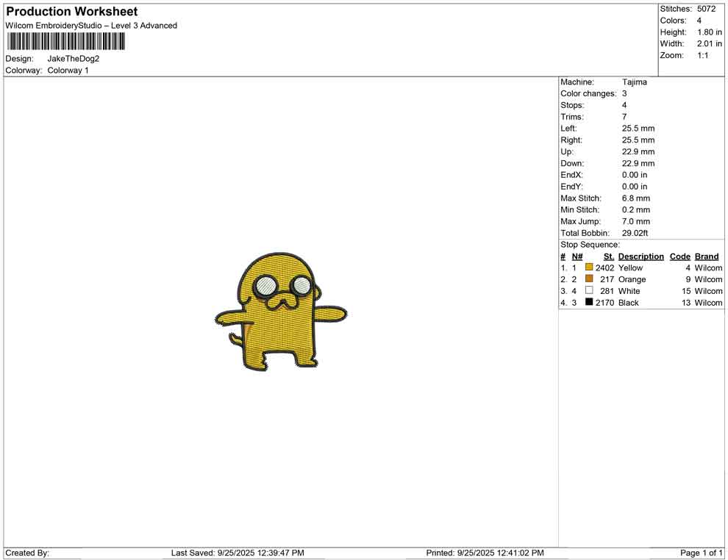The width and height of the screenshot is (728, 560).
Task: Click the 'Yellow' description in row 1
Action: tap(630, 268)
